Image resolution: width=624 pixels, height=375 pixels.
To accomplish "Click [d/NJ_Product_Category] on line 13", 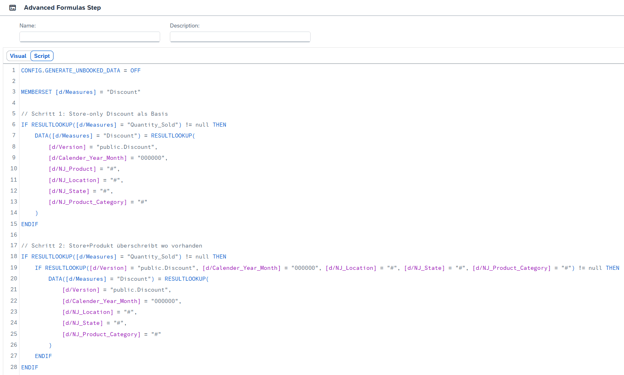I will point(88,202).
